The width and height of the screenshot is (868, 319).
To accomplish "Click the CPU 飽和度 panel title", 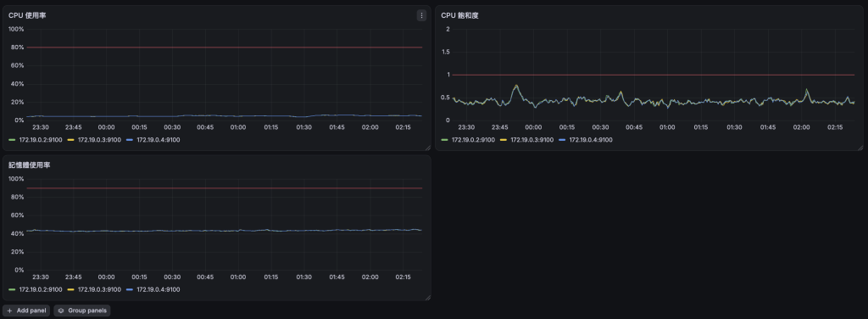I will pos(460,15).
